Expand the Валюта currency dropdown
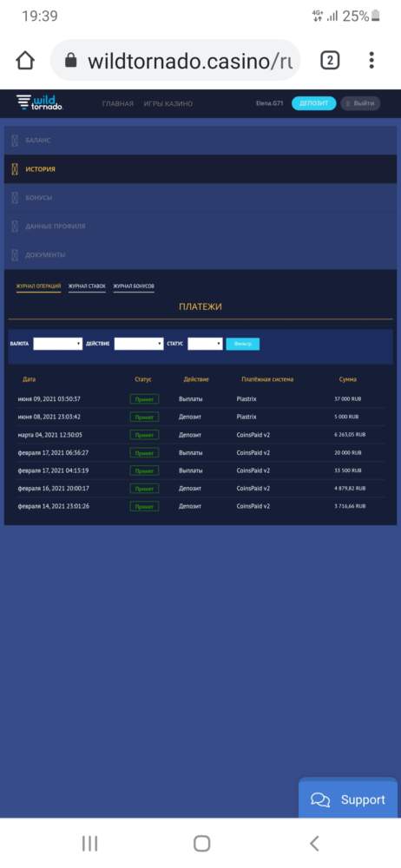401x868 pixels. 57,344
